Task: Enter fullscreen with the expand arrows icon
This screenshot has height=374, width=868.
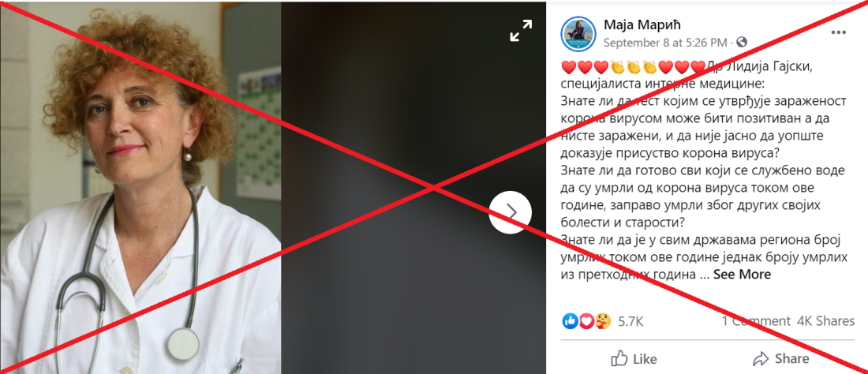Action: coord(521,31)
